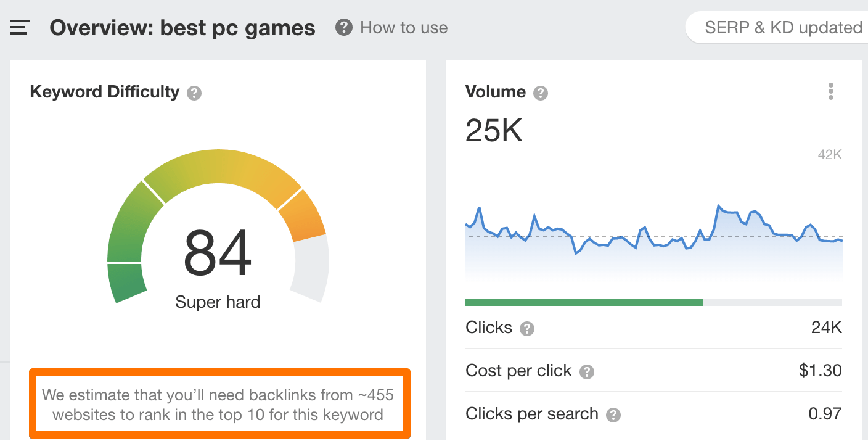Screen dimensions: 868x441
Task: Click the SERP & KD updated button
Action: pyautogui.click(x=784, y=27)
